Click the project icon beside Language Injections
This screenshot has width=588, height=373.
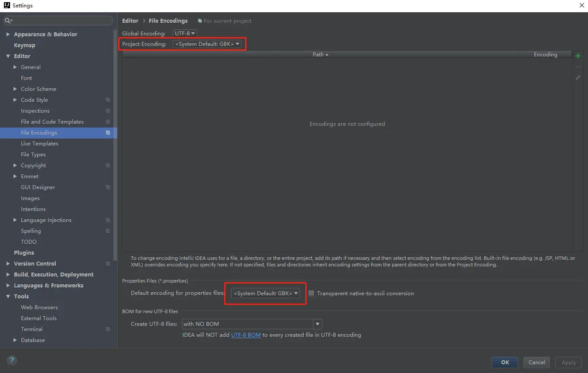(108, 220)
